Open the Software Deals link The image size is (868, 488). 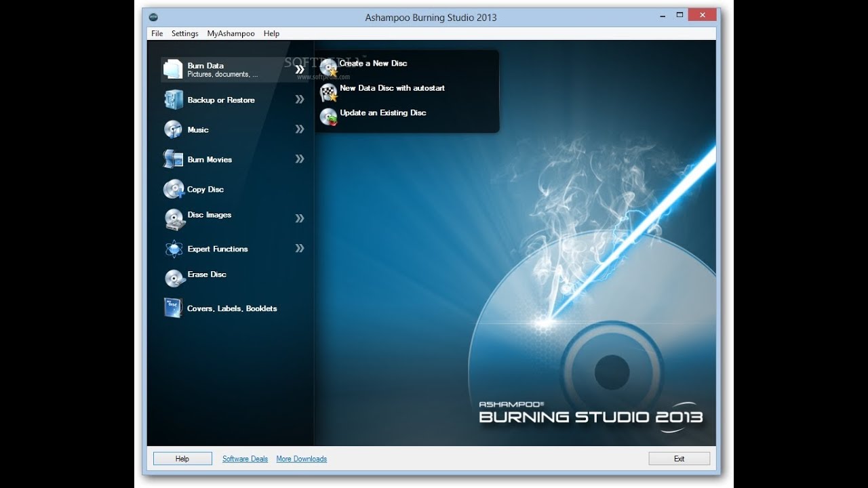245,459
